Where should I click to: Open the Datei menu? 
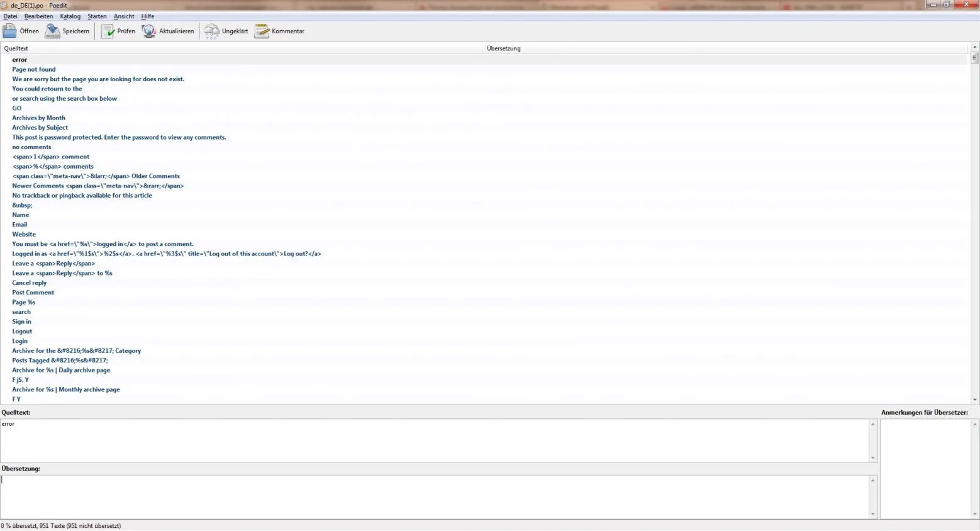point(10,16)
